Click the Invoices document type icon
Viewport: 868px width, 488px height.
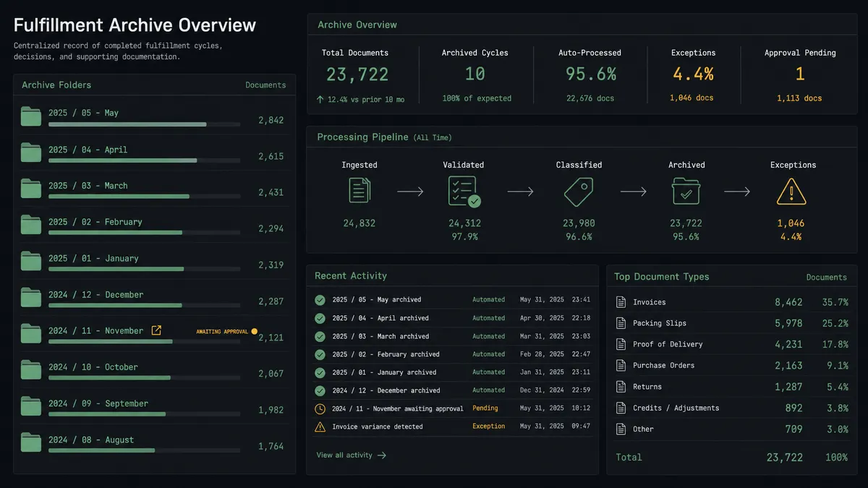click(620, 302)
